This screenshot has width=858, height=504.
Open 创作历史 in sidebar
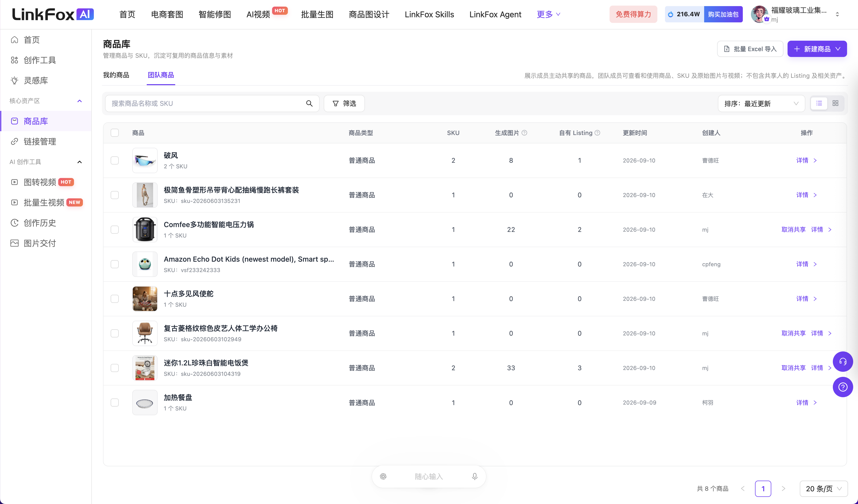(x=46, y=223)
